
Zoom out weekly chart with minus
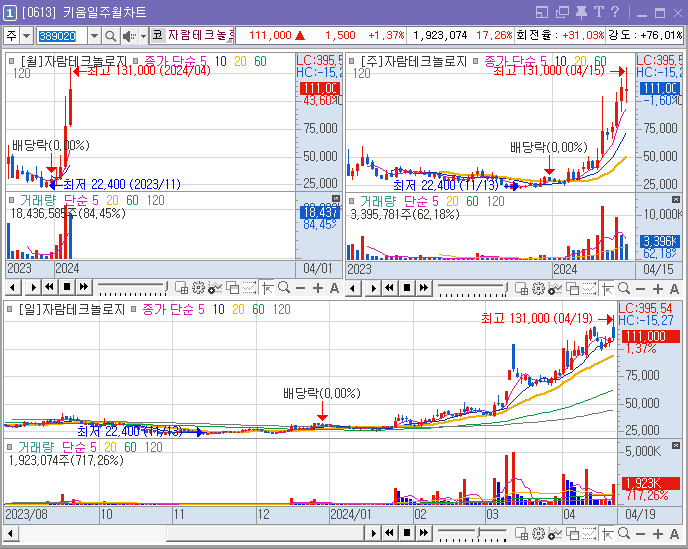coord(641,289)
